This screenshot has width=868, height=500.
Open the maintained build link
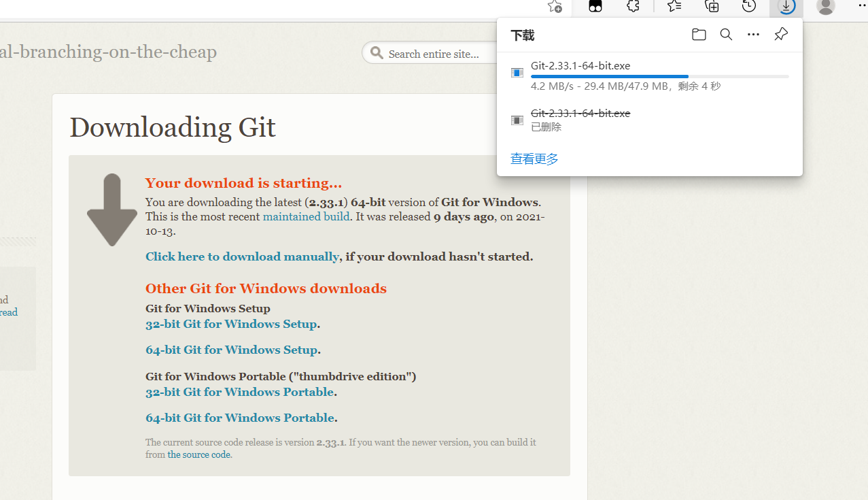(x=306, y=216)
